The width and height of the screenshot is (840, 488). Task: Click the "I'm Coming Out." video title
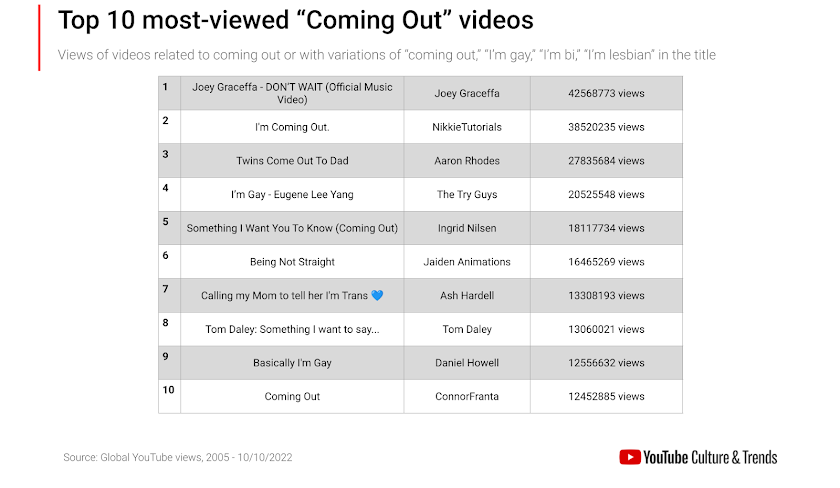pos(292,127)
